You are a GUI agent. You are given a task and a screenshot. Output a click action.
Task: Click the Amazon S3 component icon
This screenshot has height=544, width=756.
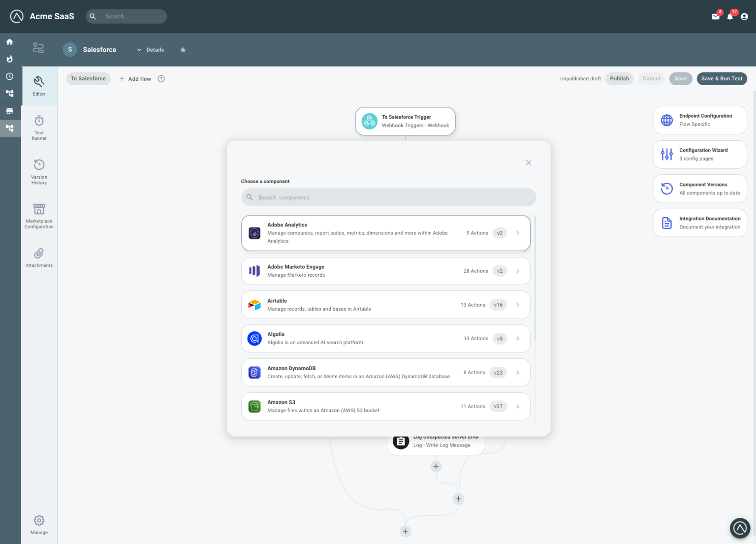254,407
